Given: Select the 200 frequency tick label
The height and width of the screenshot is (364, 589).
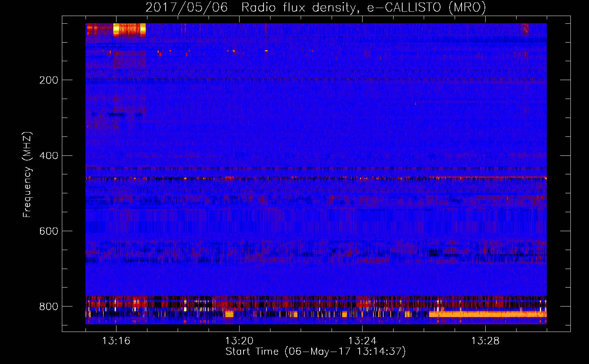Looking at the screenshot, I should (x=49, y=80).
